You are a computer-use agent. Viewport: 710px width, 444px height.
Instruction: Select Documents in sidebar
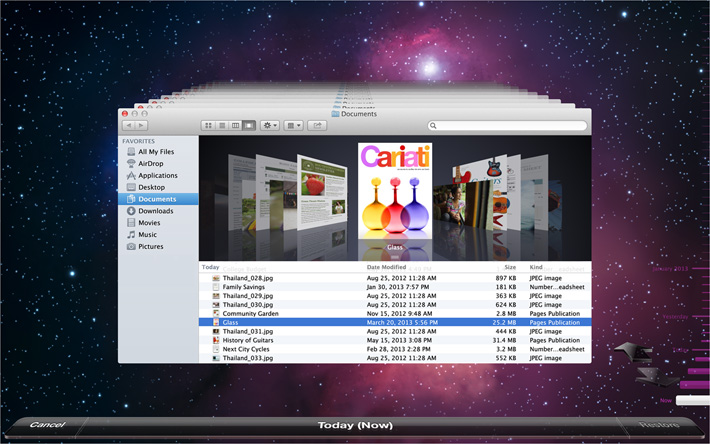pos(158,199)
